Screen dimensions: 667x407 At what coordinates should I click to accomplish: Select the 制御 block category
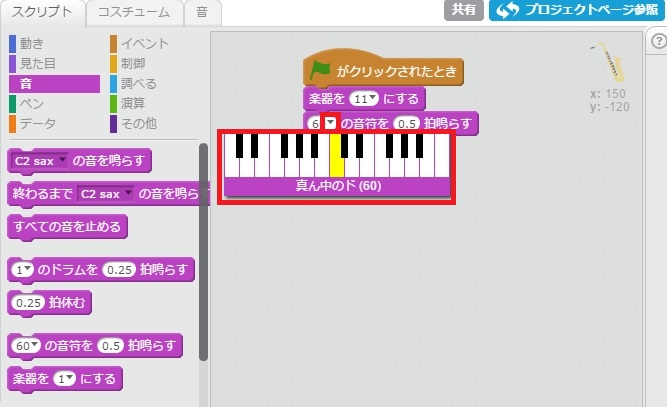tap(133, 63)
